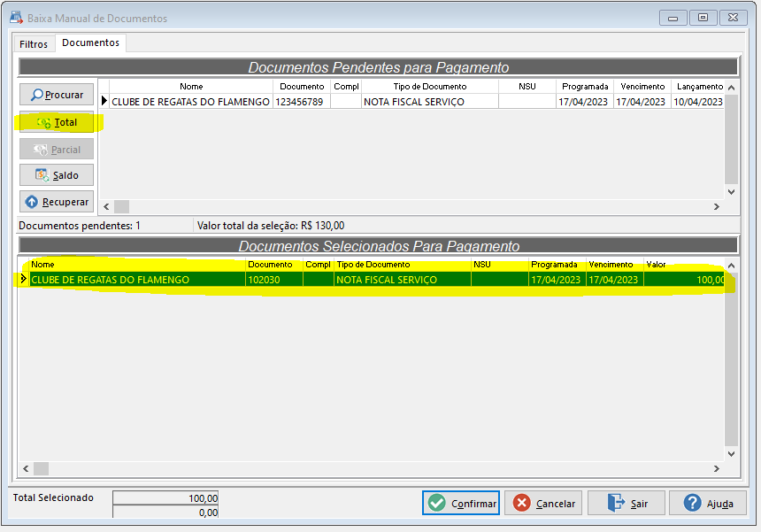Click document number 102030 cell
This screenshot has width=761, height=532.
[x=274, y=280]
